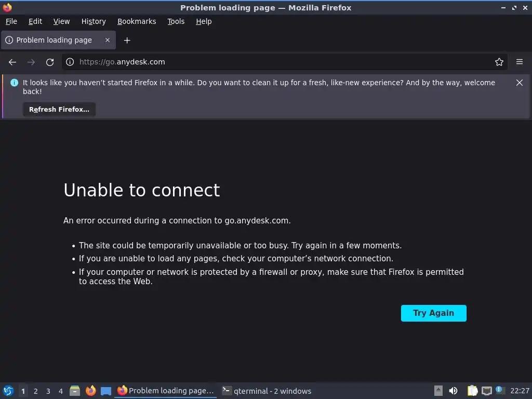Click the forward navigation arrow
The image size is (532, 399).
pos(31,62)
